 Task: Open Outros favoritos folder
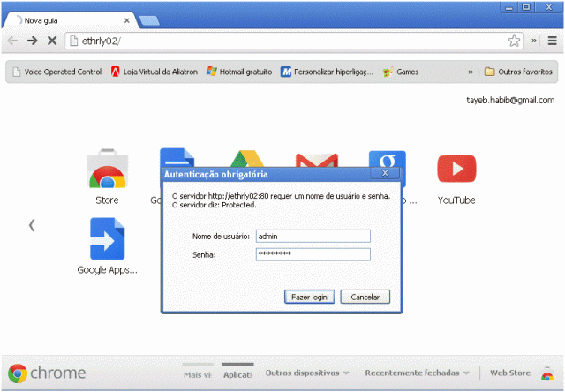[518, 72]
